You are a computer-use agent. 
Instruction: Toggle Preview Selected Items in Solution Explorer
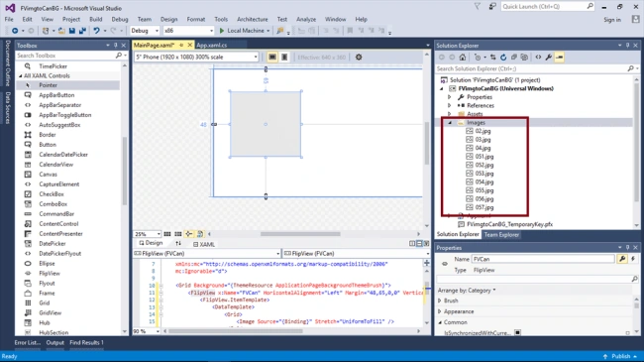coord(560,58)
